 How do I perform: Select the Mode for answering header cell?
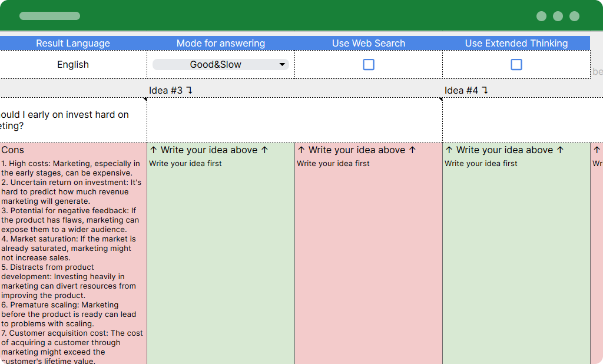tap(221, 43)
